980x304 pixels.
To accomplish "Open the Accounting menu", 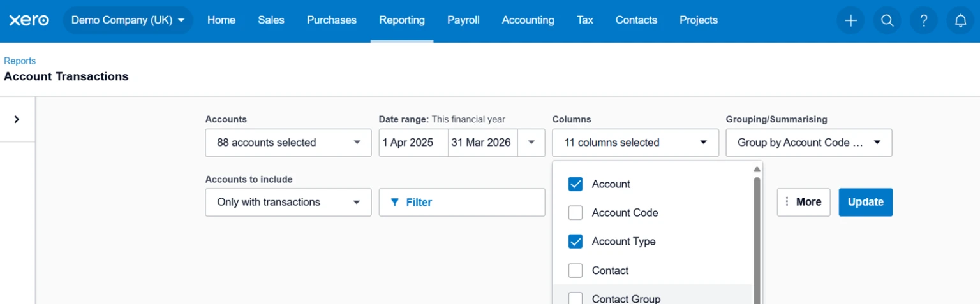I will pos(528,20).
